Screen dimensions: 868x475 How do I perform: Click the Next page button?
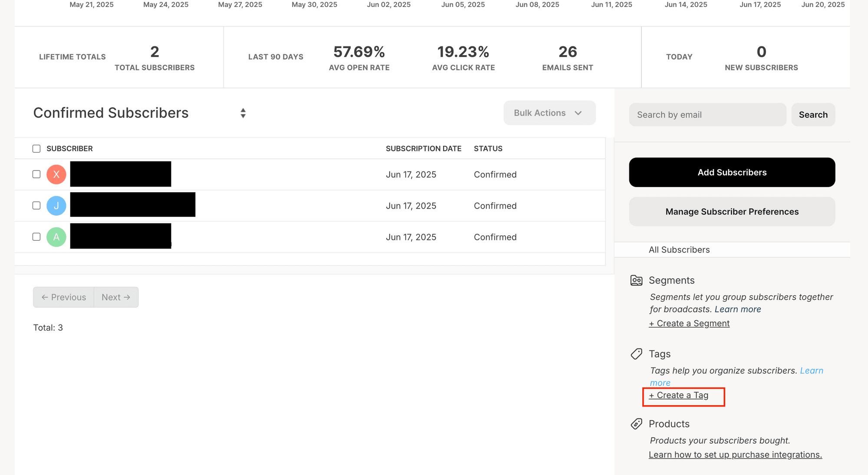pos(116,297)
